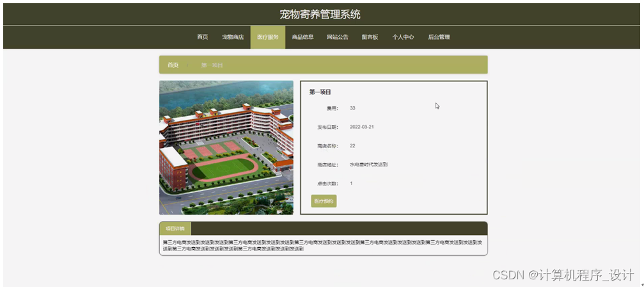Click the date 2022-03-21
Viewport: 644px width, 287px height.
pos(362,127)
